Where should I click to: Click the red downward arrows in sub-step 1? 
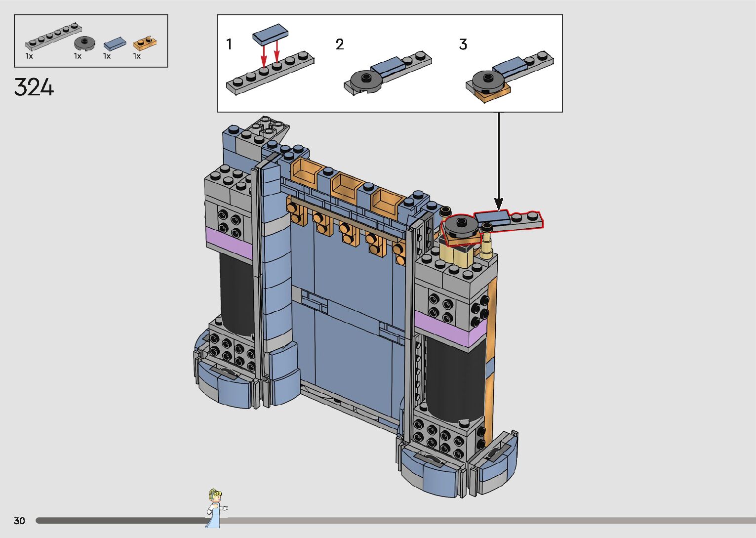coord(271,53)
